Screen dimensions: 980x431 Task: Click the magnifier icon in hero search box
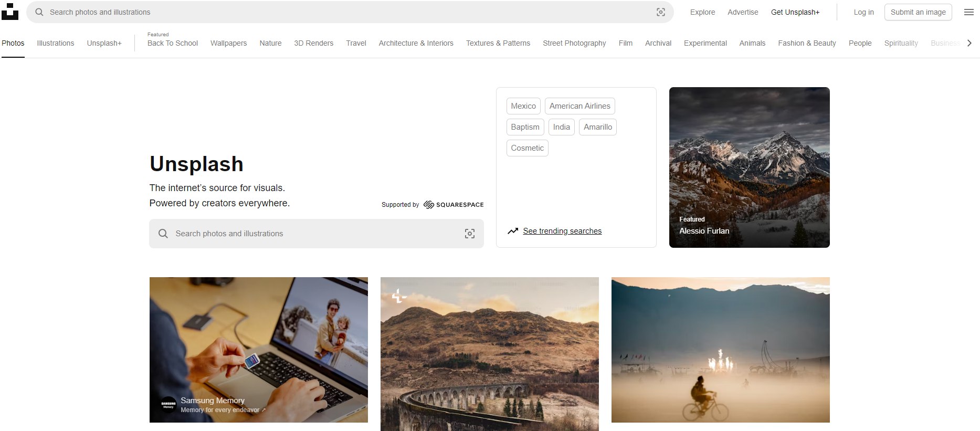[163, 234]
